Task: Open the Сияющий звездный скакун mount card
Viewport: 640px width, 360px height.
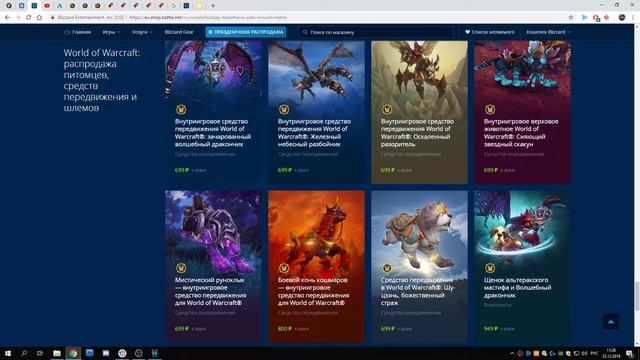Action: 522,111
